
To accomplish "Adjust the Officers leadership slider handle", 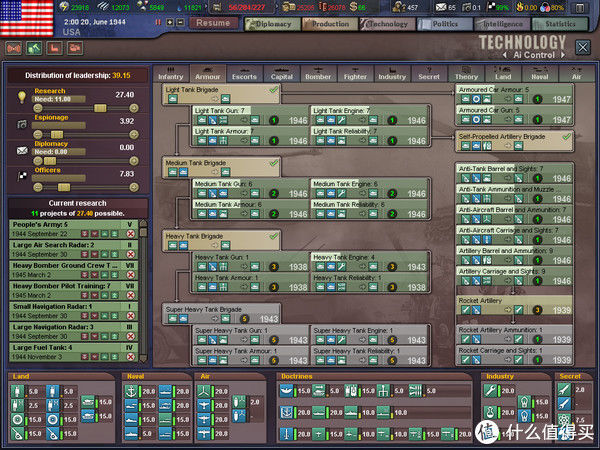I will point(64,188).
